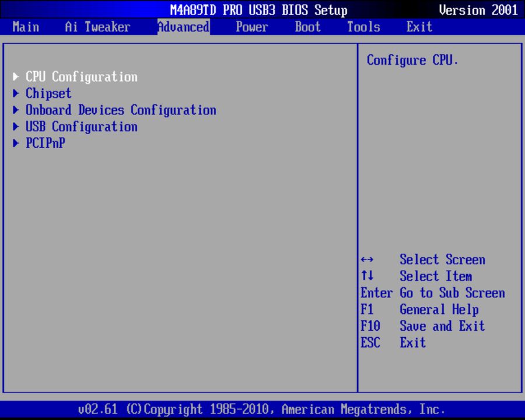
Task: Expand the USB Configuration arrow
Action: pyautogui.click(x=15, y=127)
